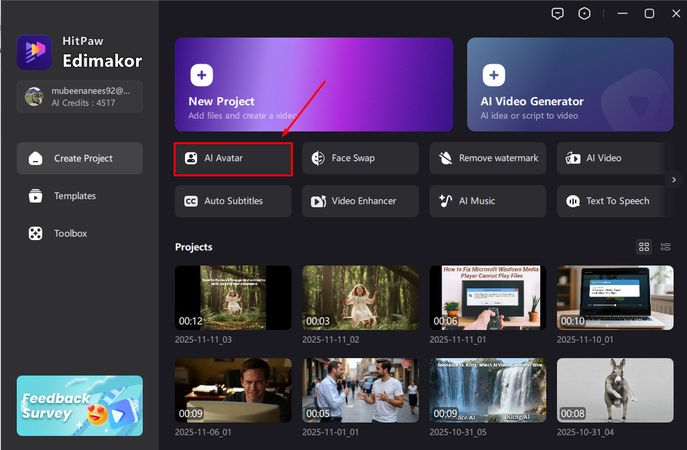This screenshot has width=687, height=450.
Task: Open the hexagon settings icon
Action: pos(584,13)
